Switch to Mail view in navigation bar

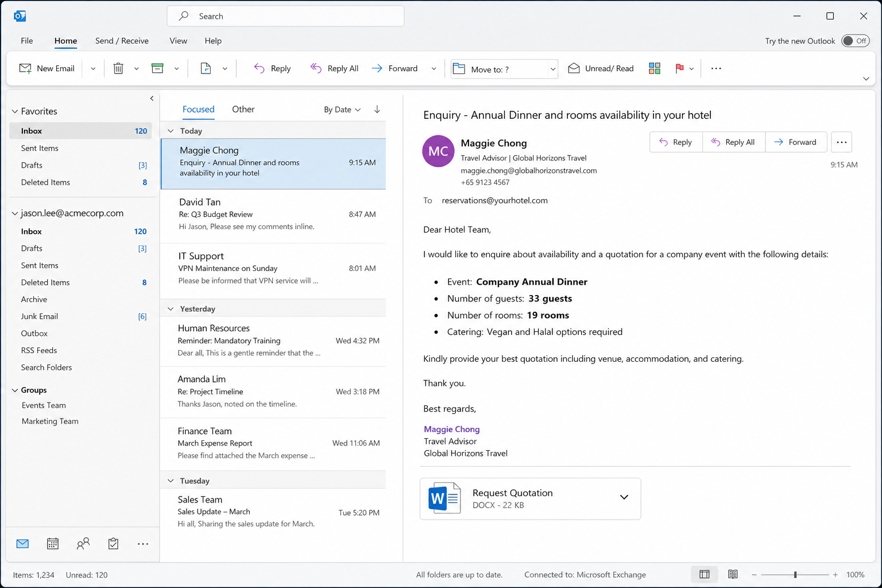coord(22,544)
